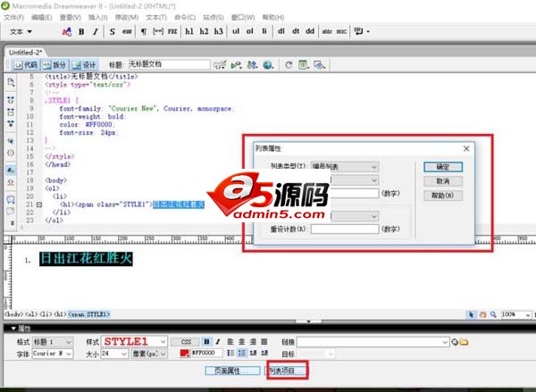This screenshot has width=536, height=392.
Task: Click the CSS button in properties panel
Action: tap(186, 342)
